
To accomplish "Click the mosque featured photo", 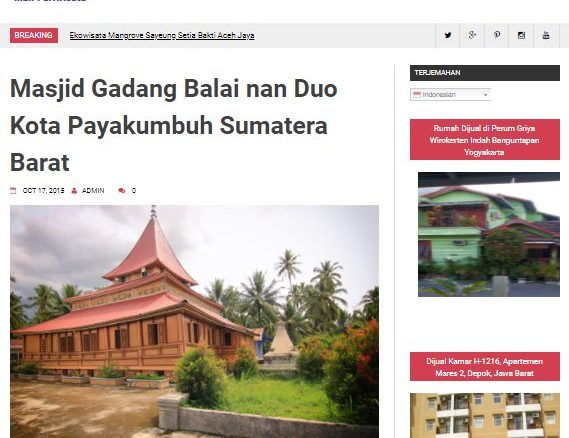I will 195,322.
